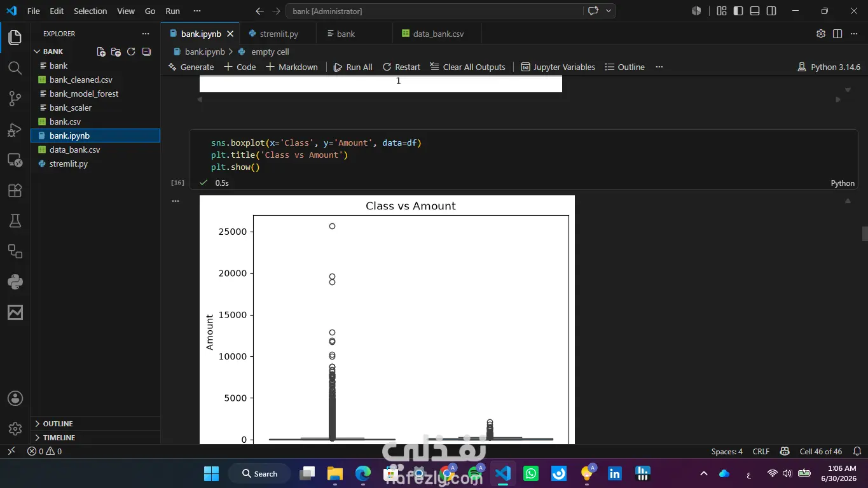Collapse the BANK folder section
Image resolution: width=868 pixels, height=488 pixels.
pyautogui.click(x=53, y=52)
